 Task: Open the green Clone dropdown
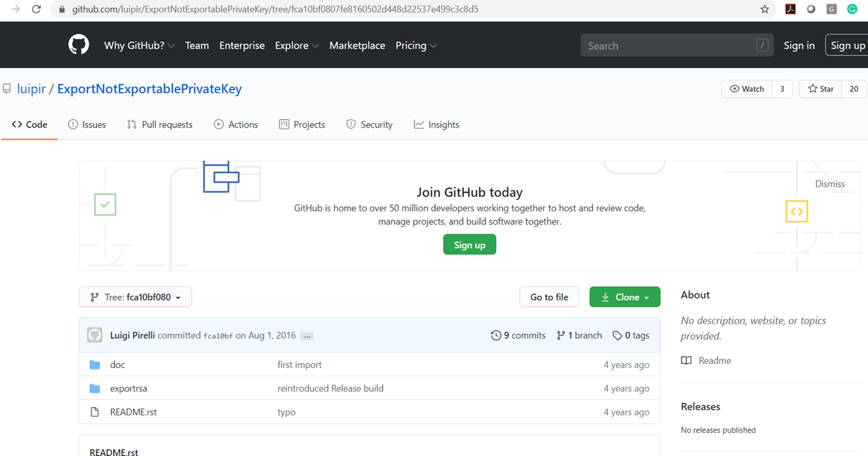pos(625,297)
